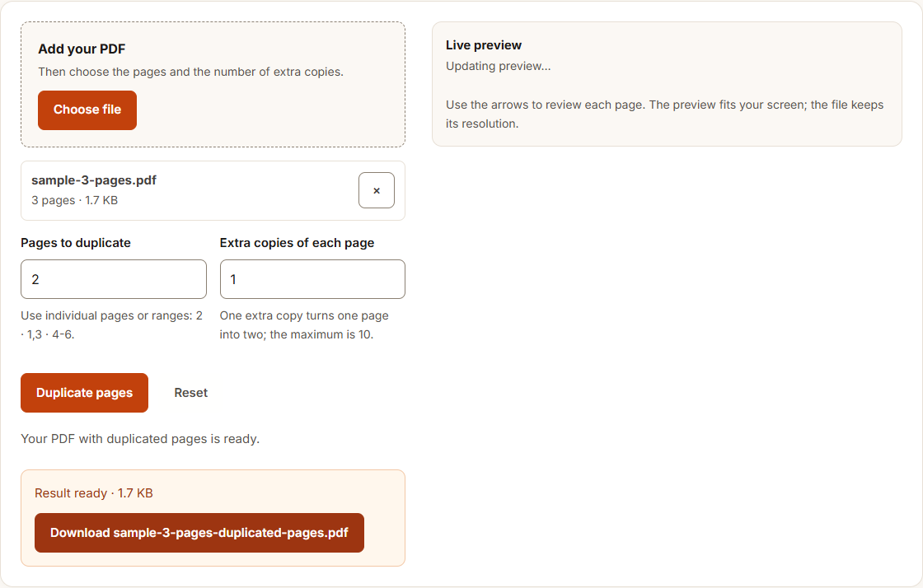Focus the Extra copies of each page field

click(312, 279)
